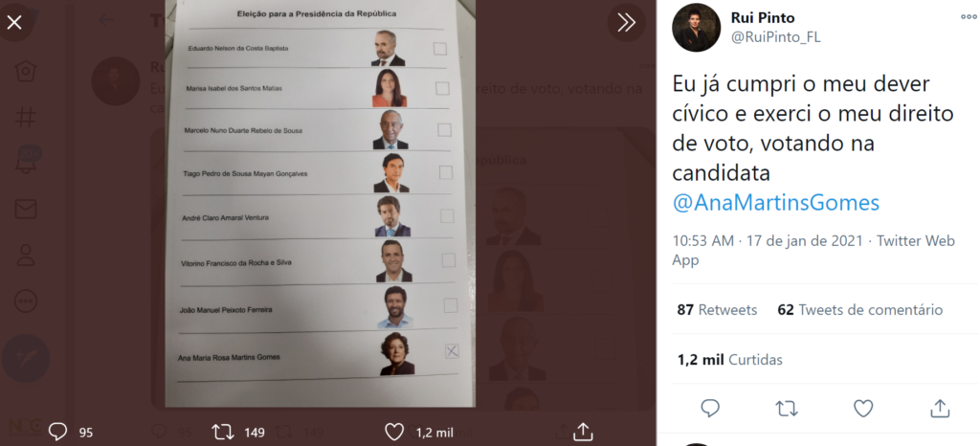The image size is (980, 446).
Task: View the 87 Retweets list
Action: click(x=717, y=310)
